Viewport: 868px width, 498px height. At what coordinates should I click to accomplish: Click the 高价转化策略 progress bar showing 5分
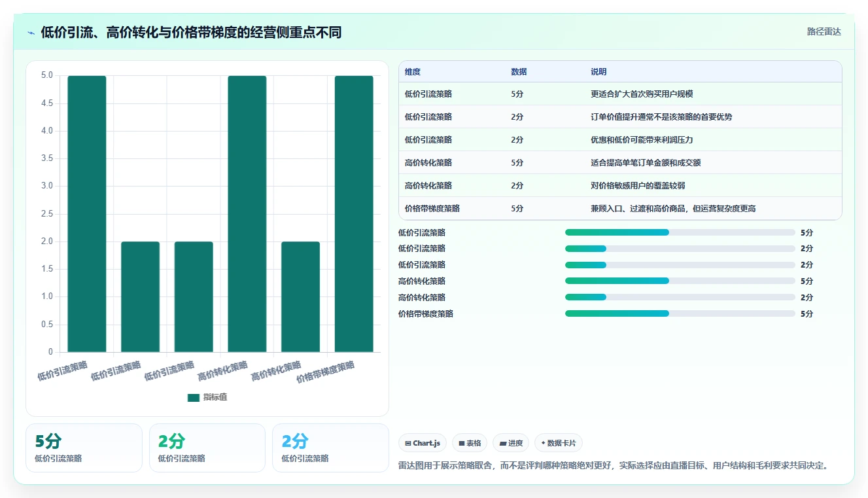pyautogui.click(x=680, y=281)
